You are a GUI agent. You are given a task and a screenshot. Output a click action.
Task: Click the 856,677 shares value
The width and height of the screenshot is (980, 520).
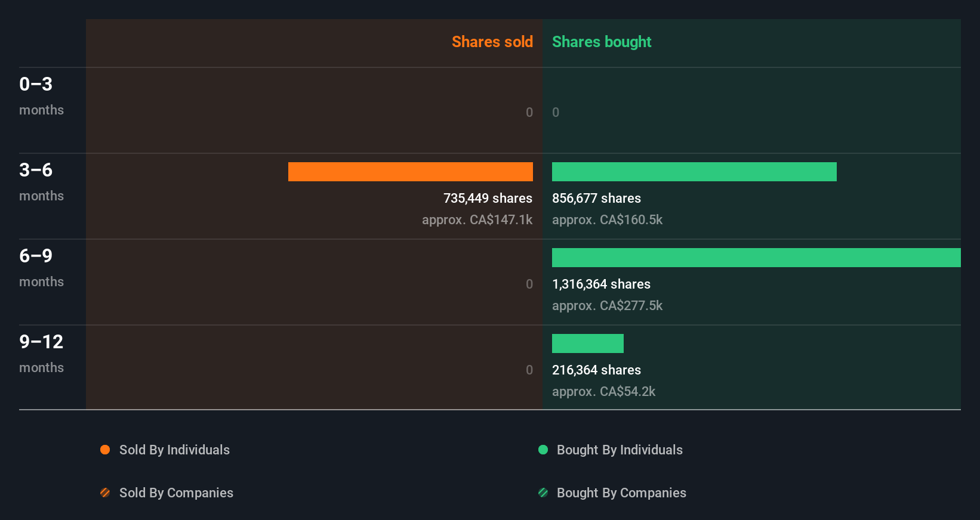point(596,198)
